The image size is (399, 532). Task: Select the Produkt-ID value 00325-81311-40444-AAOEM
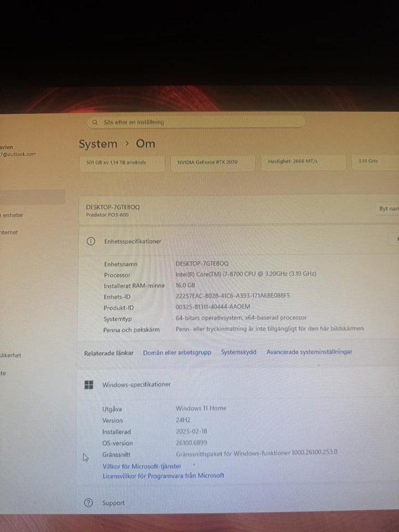click(213, 306)
